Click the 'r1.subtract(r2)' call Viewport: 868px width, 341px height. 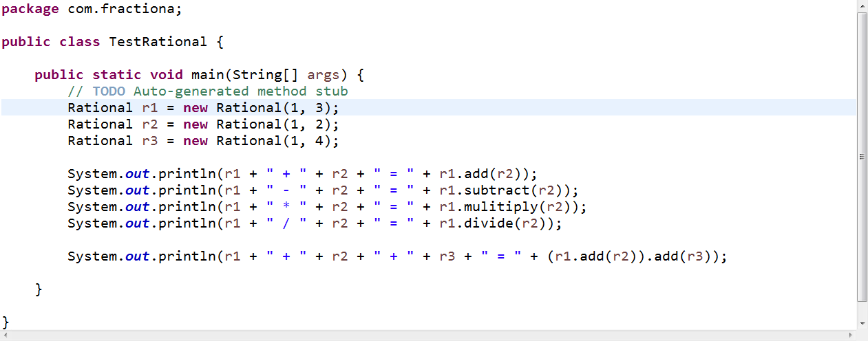[x=500, y=190]
